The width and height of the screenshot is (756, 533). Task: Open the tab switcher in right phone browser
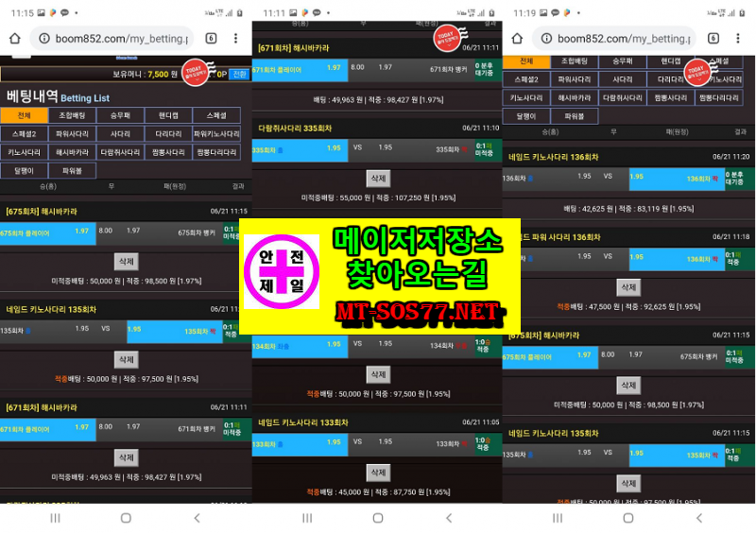[x=713, y=39]
